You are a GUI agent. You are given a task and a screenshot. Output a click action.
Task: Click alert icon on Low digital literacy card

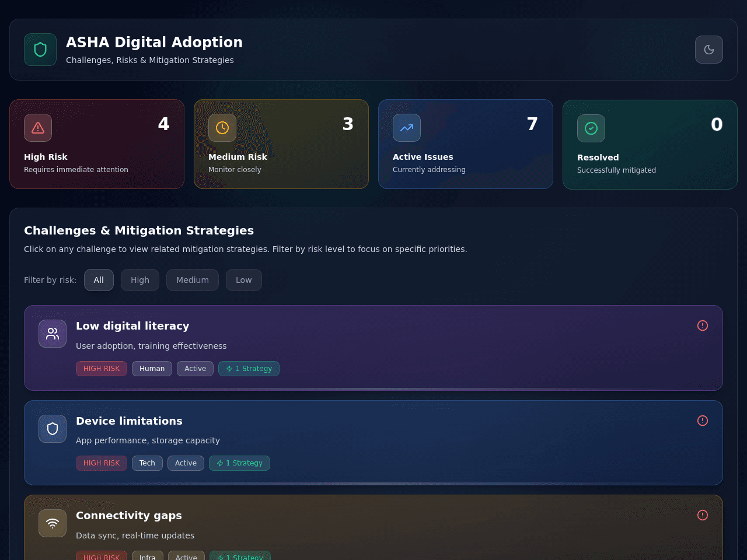pyautogui.click(x=703, y=325)
